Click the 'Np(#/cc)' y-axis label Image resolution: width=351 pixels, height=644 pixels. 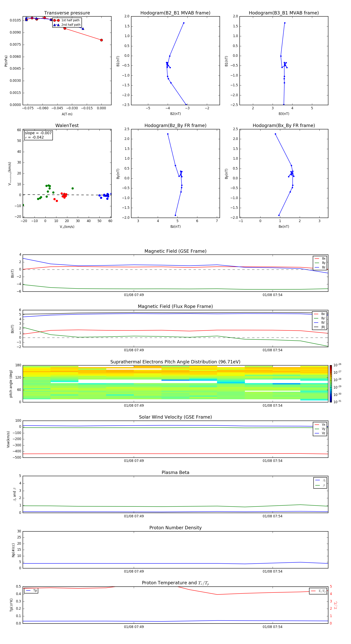click(13, 550)
